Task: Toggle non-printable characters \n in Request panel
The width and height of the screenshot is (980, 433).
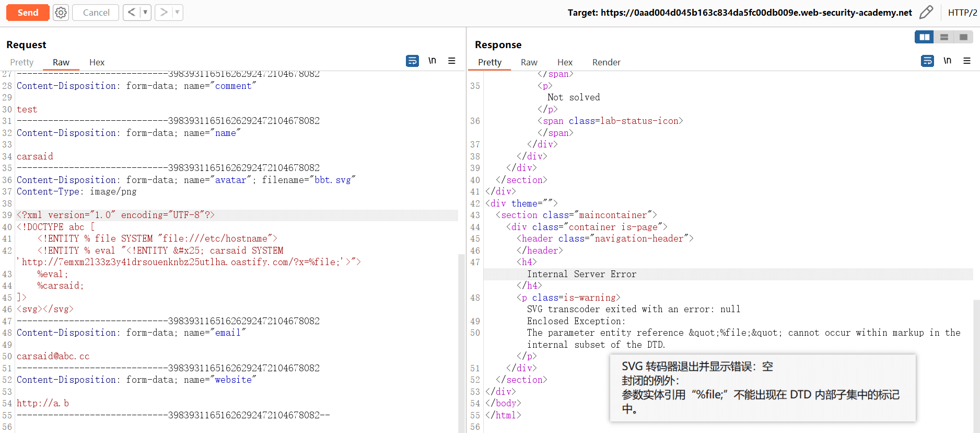Action: point(432,61)
